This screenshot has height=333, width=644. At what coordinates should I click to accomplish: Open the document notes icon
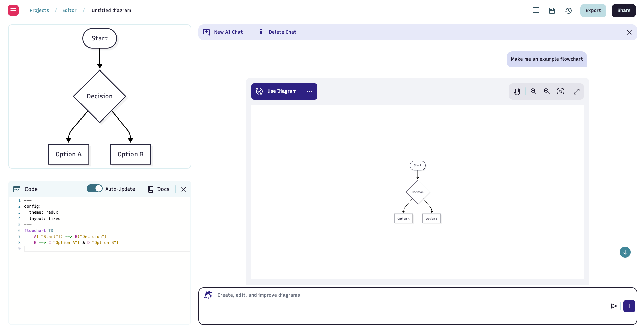(x=552, y=11)
